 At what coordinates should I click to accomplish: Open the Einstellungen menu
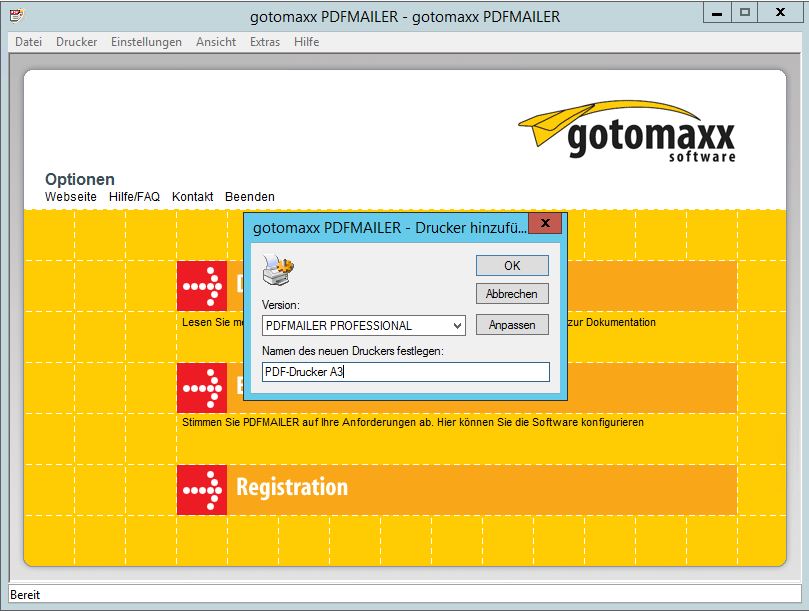pos(145,42)
